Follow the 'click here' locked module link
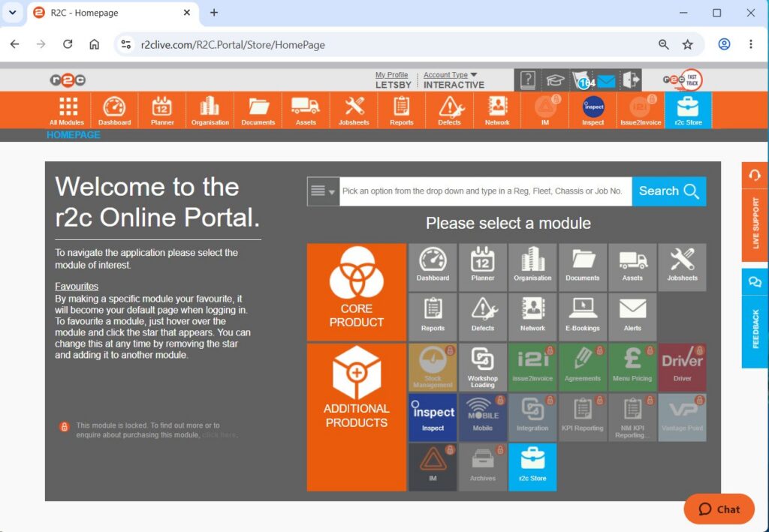The width and height of the screenshot is (769, 532). click(219, 435)
